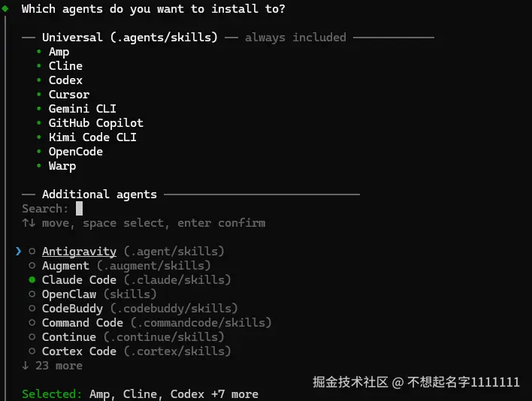Toggle the Antigravity agent checkbox

[32, 252]
